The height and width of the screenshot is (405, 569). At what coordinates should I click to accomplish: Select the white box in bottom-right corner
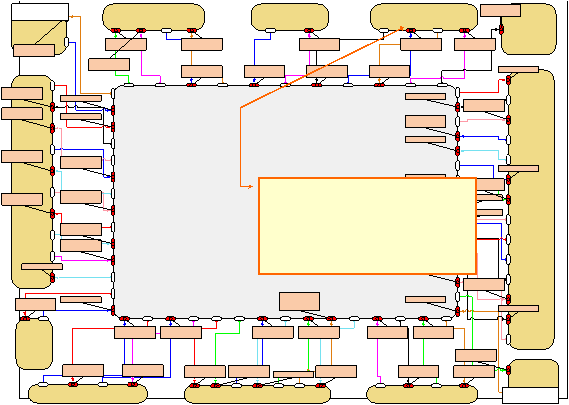point(530,396)
